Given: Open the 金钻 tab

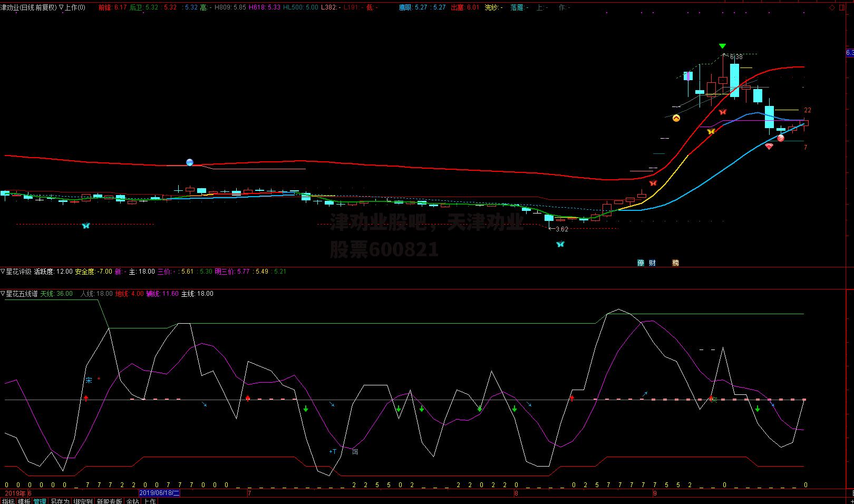Looking at the screenshot, I should click(x=133, y=501).
